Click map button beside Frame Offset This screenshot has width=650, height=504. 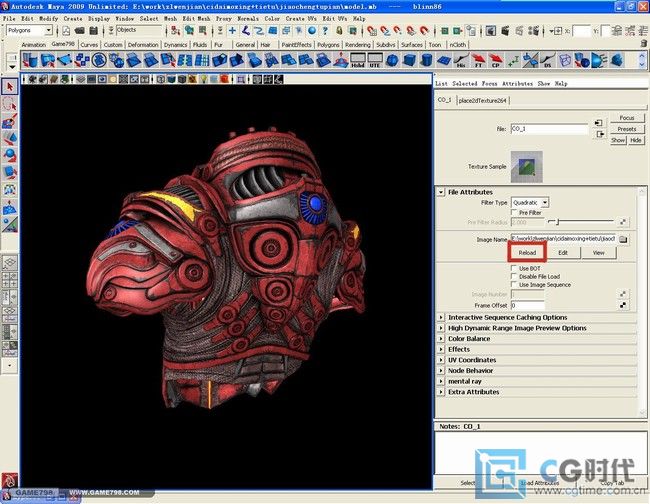[623, 305]
